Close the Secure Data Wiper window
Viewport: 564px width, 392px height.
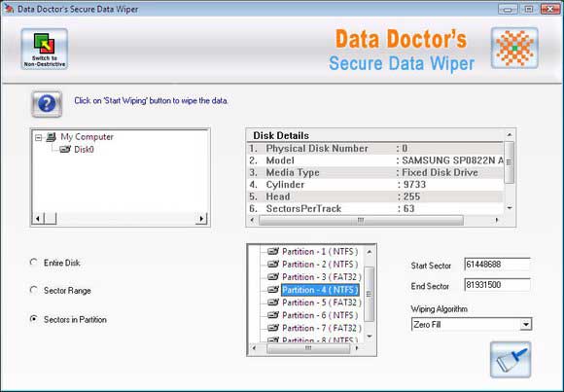pyautogui.click(x=550, y=9)
